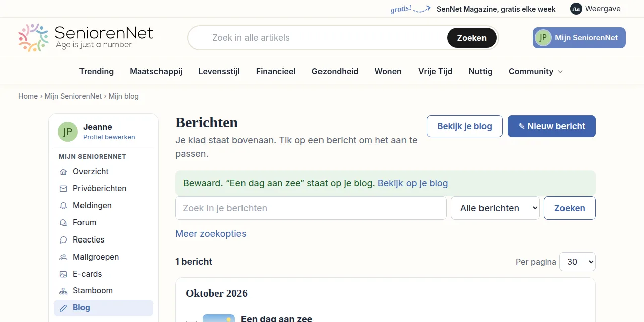Viewport: 644px width, 322px height.
Task: Open the Alle berichten filter dropdown
Action: (x=495, y=208)
